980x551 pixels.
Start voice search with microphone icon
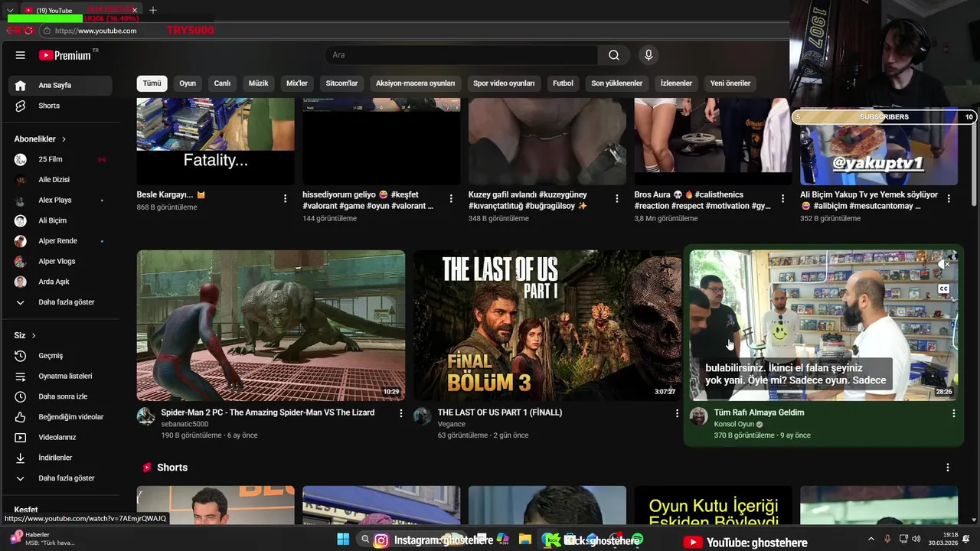pyautogui.click(x=648, y=55)
